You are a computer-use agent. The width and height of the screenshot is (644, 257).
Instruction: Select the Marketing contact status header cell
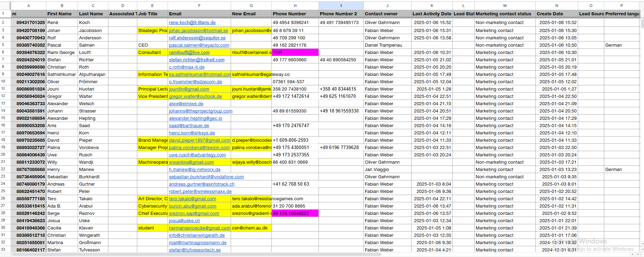tap(504, 14)
